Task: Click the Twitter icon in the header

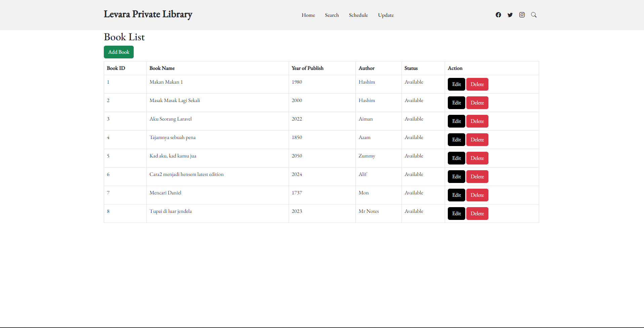Action: coord(510,15)
